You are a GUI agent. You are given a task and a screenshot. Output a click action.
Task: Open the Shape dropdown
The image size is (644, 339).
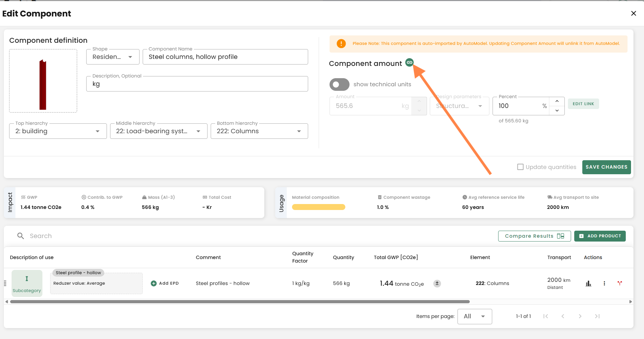click(x=113, y=57)
